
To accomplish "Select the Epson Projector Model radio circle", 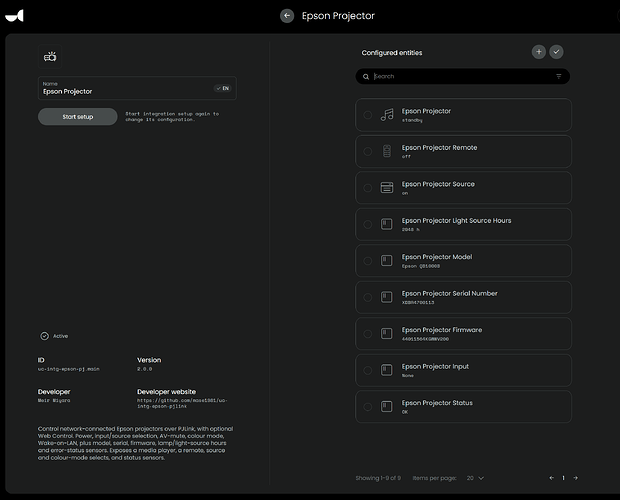I will click(368, 261).
